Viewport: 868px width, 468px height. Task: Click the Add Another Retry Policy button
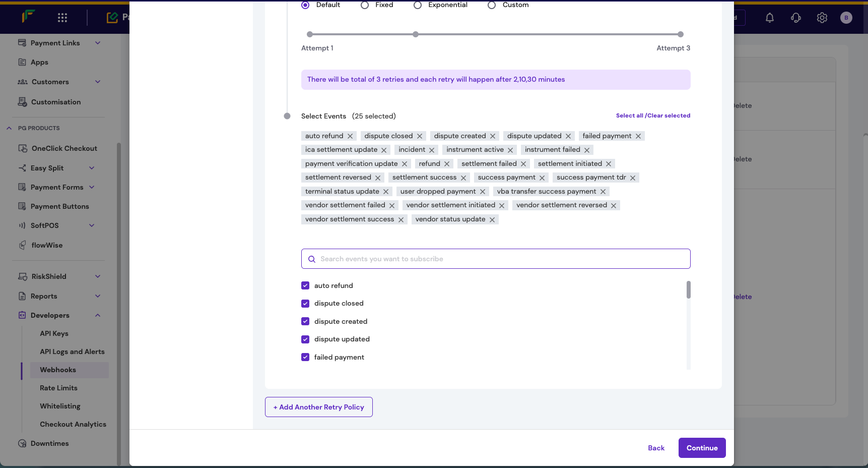(x=318, y=407)
